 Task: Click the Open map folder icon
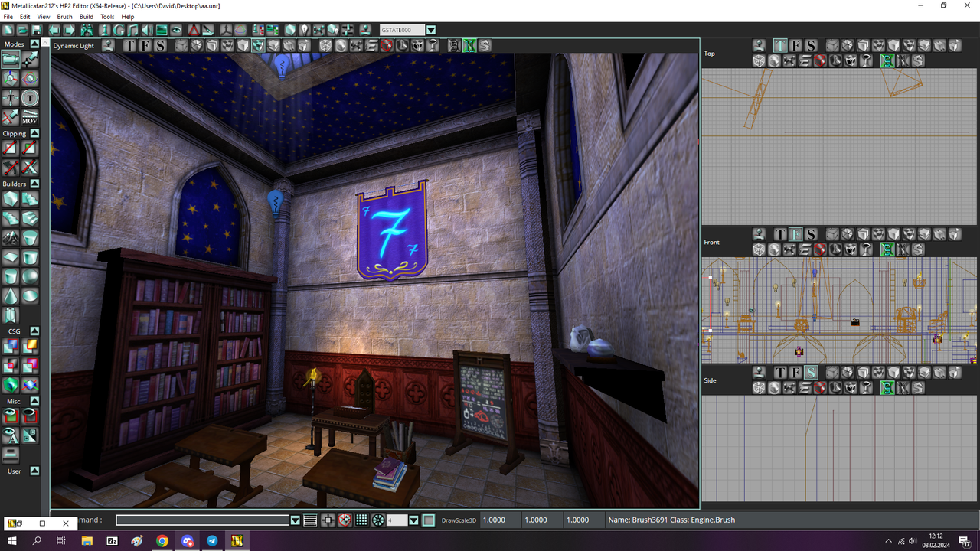click(x=23, y=30)
